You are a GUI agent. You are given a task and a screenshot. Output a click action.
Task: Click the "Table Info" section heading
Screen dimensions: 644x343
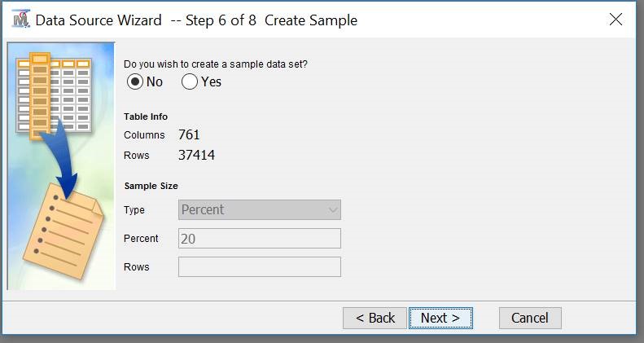tap(146, 117)
